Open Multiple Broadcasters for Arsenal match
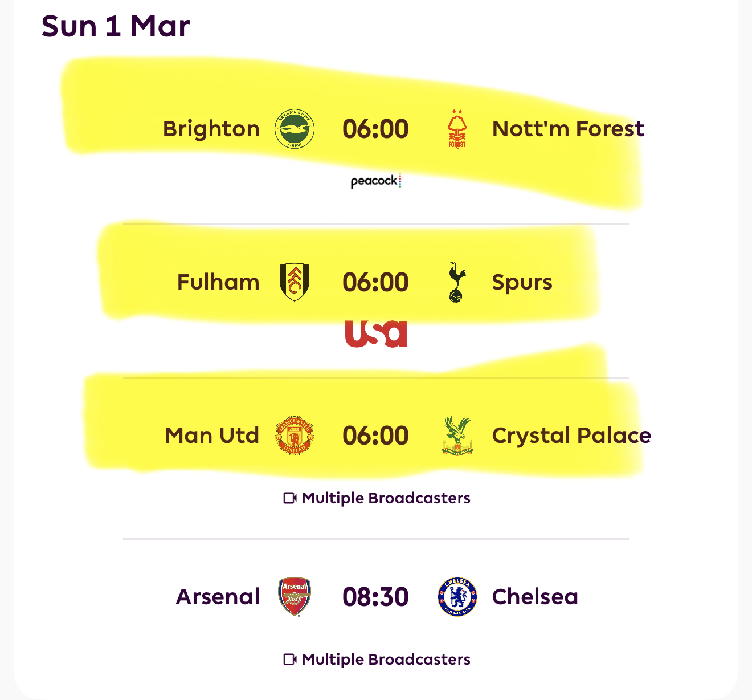 [x=377, y=660]
